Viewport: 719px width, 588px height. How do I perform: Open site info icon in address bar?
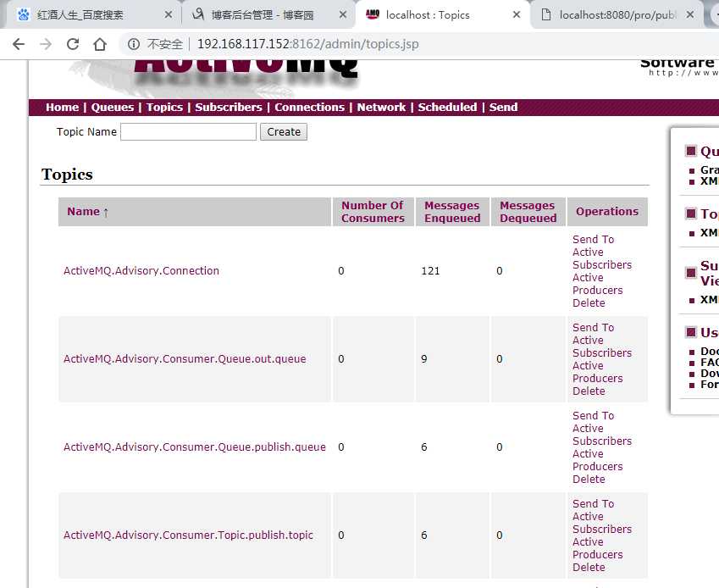pyautogui.click(x=134, y=44)
